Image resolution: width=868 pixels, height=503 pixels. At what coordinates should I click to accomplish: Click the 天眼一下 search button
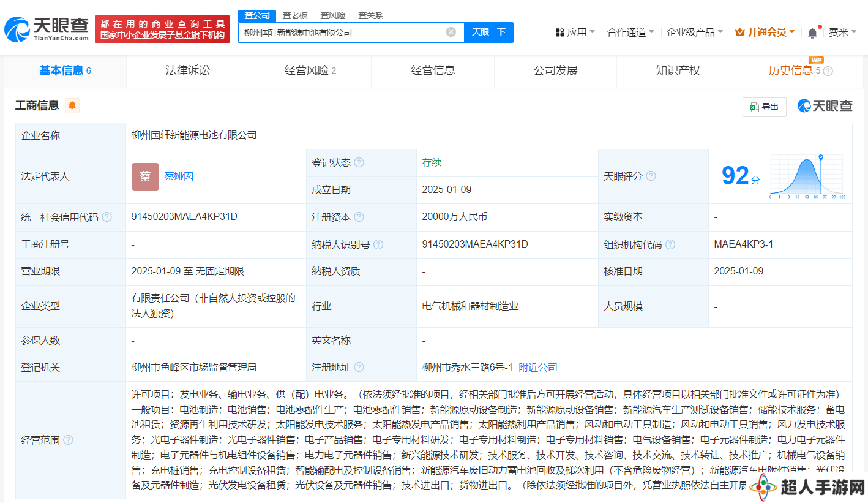click(x=488, y=32)
